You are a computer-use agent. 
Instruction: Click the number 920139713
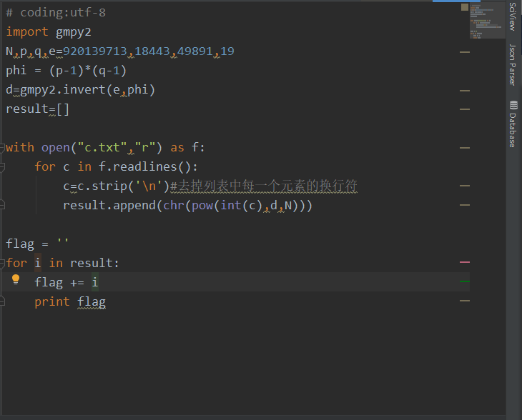[x=95, y=51]
